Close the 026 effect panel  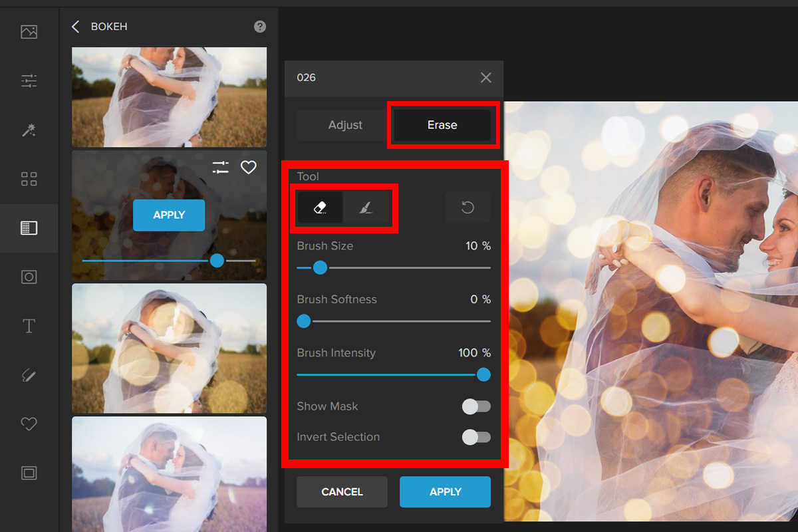pyautogui.click(x=486, y=78)
